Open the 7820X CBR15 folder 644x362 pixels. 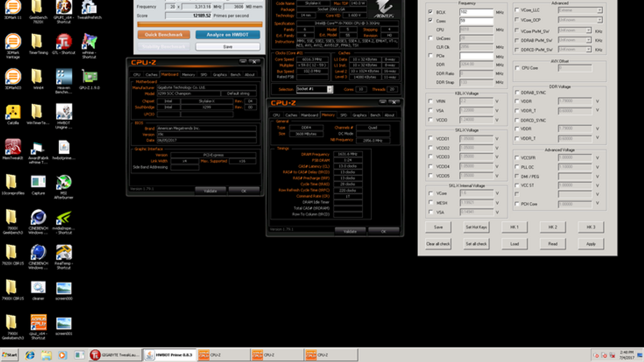point(13,255)
